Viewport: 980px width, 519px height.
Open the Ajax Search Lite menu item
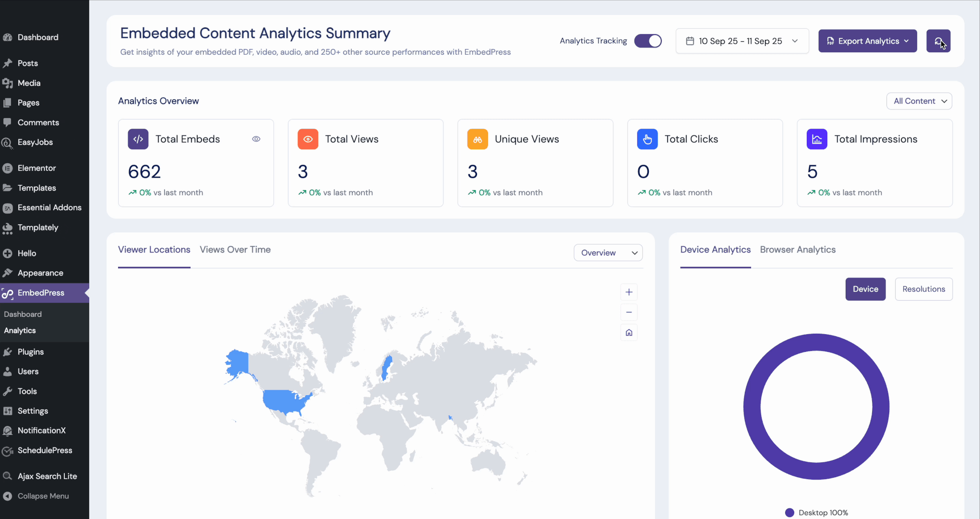[44, 476]
